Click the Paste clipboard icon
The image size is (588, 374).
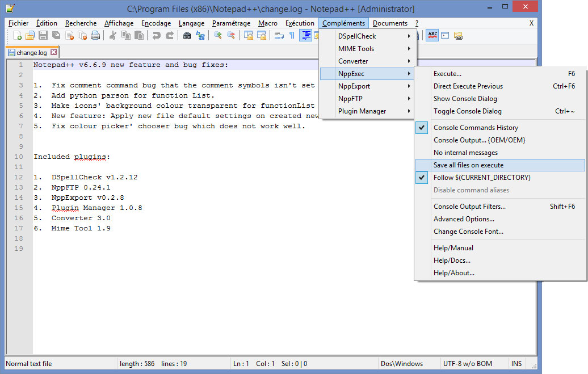[x=139, y=36]
